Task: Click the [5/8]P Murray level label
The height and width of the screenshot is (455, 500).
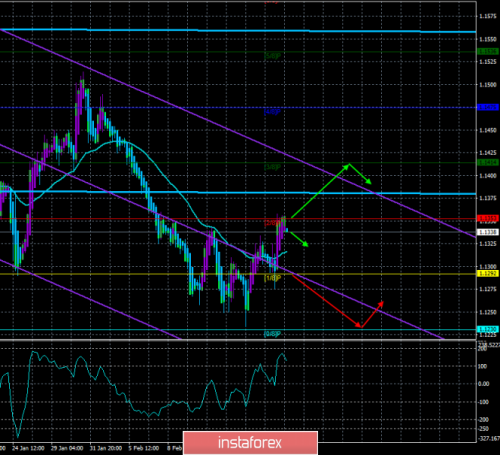Action: (x=272, y=56)
